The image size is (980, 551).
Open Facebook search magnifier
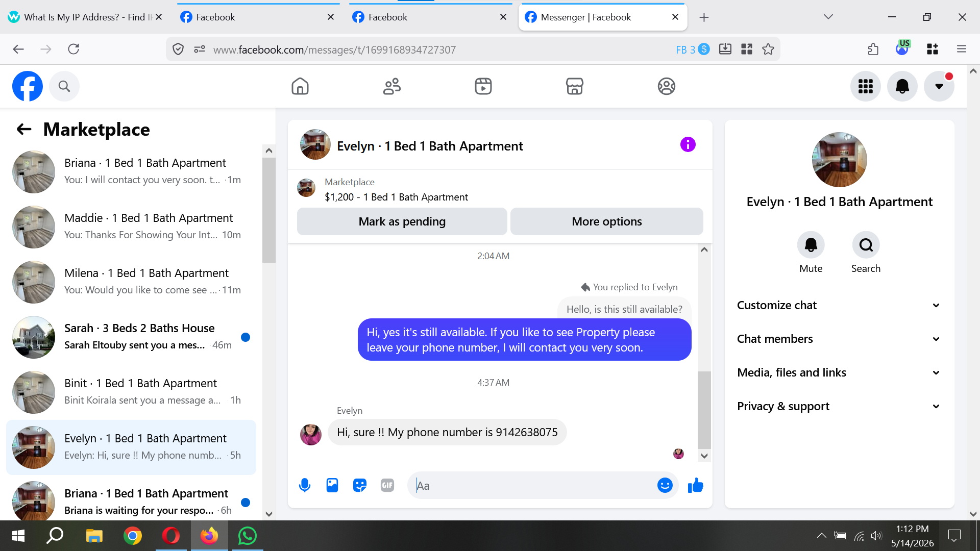pyautogui.click(x=64, y=86)
